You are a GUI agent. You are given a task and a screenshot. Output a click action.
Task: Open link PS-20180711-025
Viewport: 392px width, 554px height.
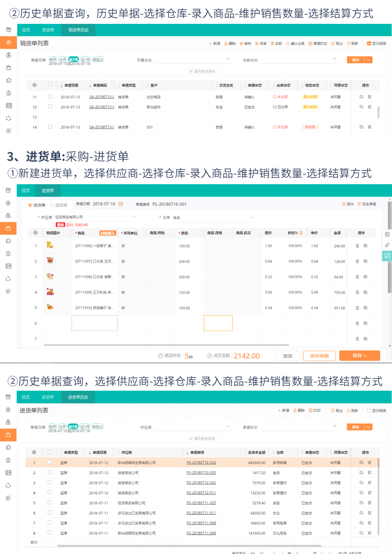click(201, 503)
